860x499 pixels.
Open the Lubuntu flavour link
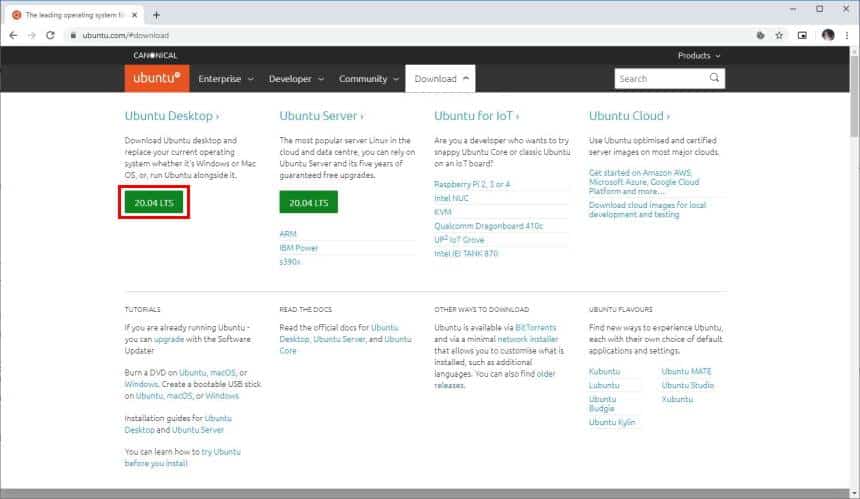pyautogui.click(x=604, y=385)
